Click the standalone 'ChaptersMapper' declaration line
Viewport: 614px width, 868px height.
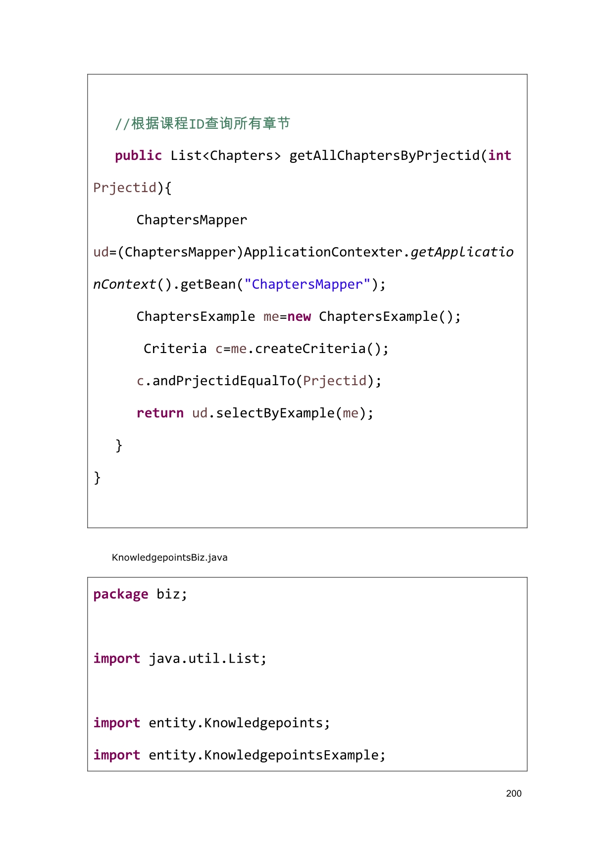coord(192,220)
